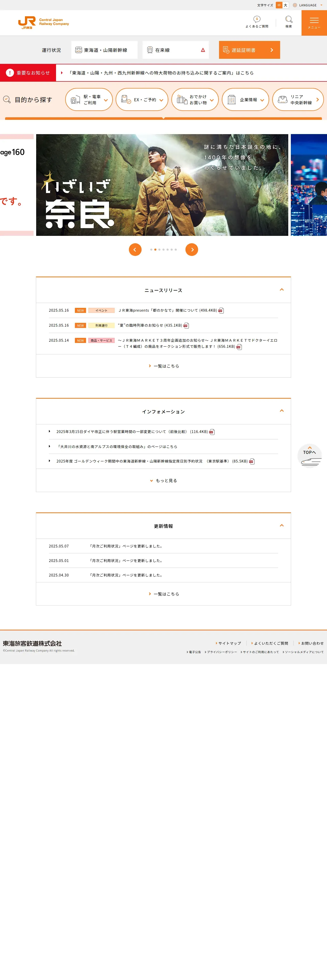Open footer お問い合わせ link
Image resolution: width=327 pixels, height=980 pixels.
tap(311, 643)
